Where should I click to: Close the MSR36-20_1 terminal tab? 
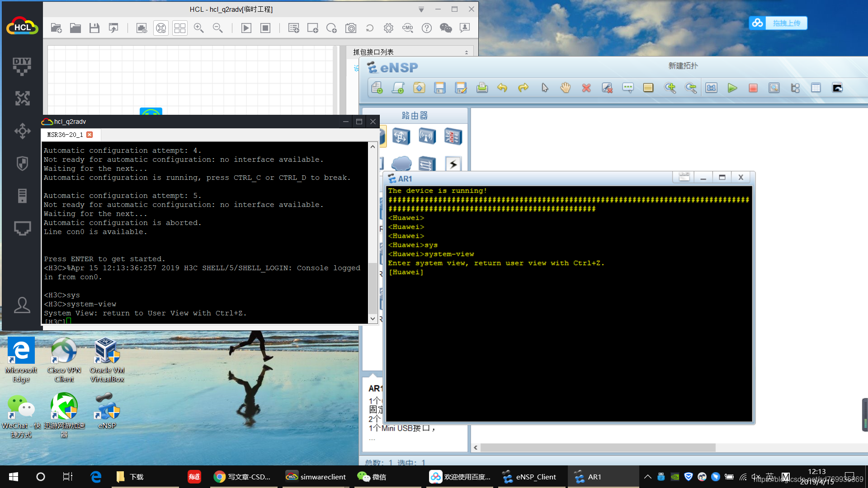(x=90, y=135)
